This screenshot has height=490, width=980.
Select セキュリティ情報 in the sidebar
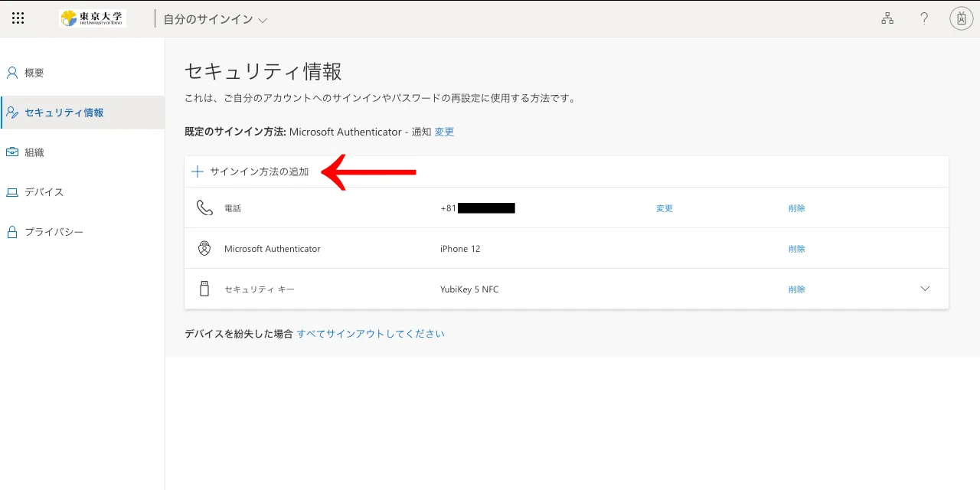pyautogui.click(x=64, y=113)
